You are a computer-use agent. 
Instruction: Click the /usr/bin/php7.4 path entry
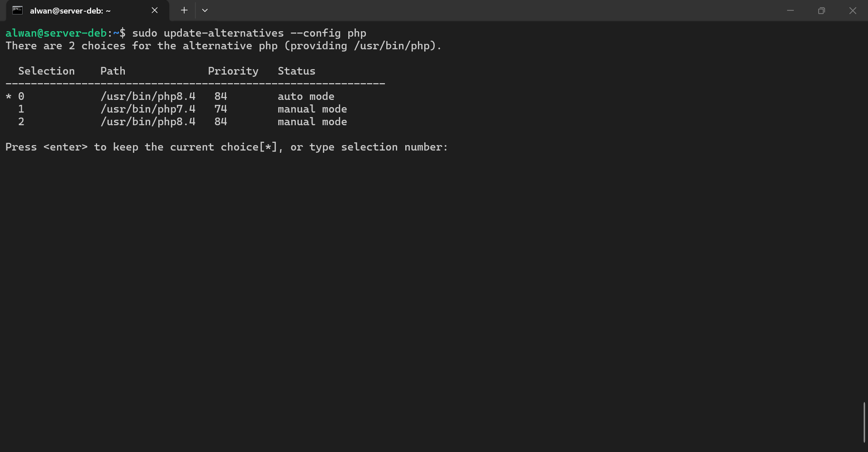point(148,109)
